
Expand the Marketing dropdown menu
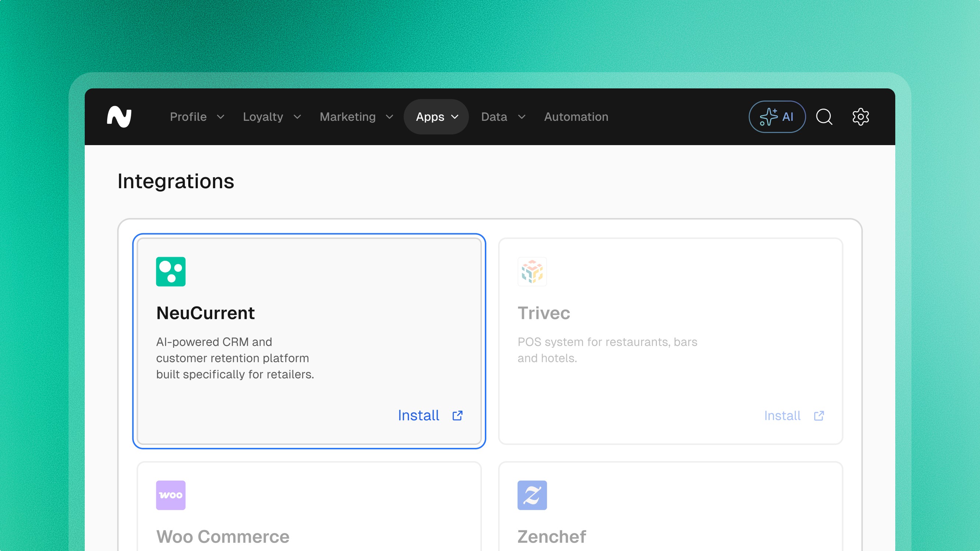[356, 117]
